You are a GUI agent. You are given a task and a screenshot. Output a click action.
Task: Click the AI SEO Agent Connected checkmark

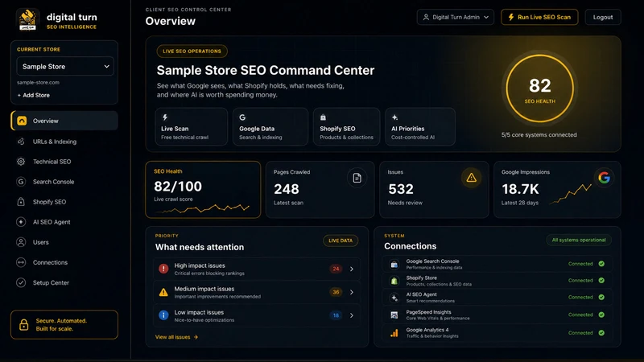[x=601, y=297]
